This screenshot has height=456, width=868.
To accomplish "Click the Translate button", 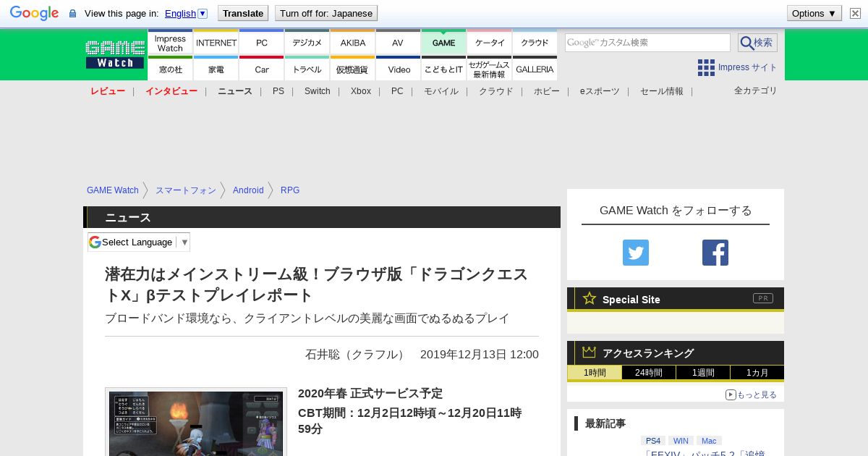I will (x=243, y=13).
